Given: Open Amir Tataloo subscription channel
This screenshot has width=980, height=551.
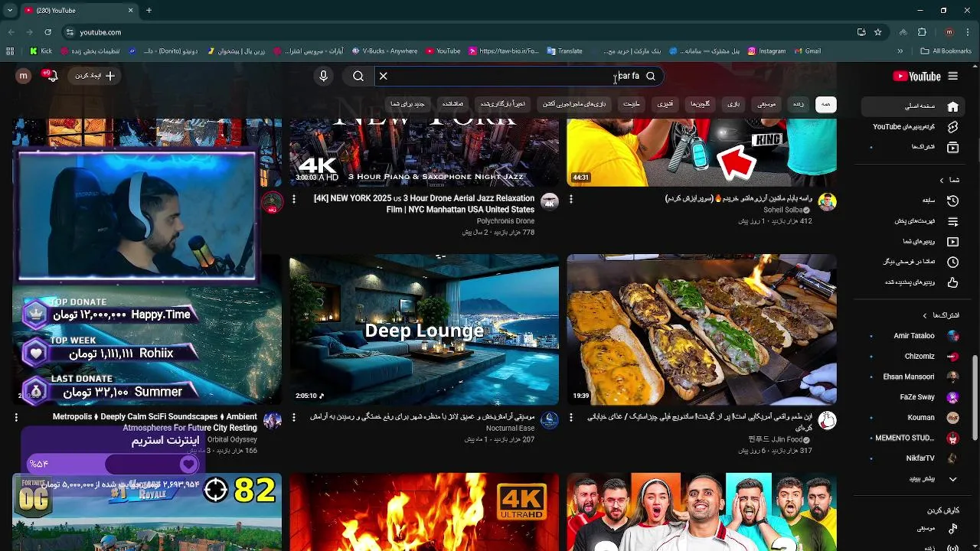Looking at the screenshot, I should [x=913, y=336].
